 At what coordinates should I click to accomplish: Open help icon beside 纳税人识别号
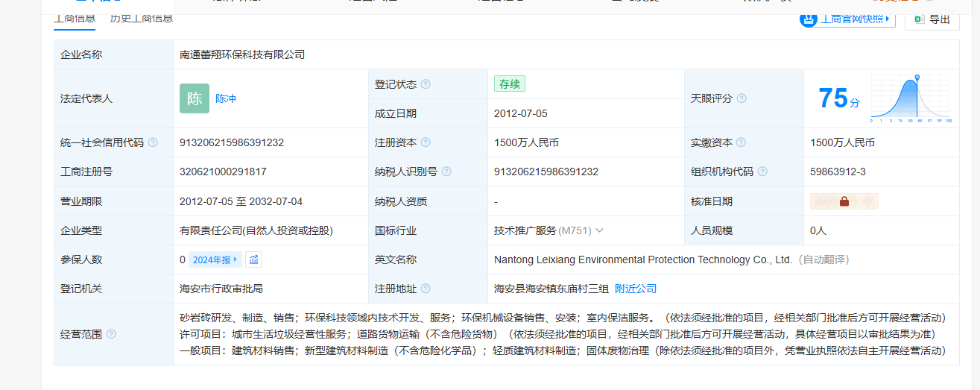[446, 172]
